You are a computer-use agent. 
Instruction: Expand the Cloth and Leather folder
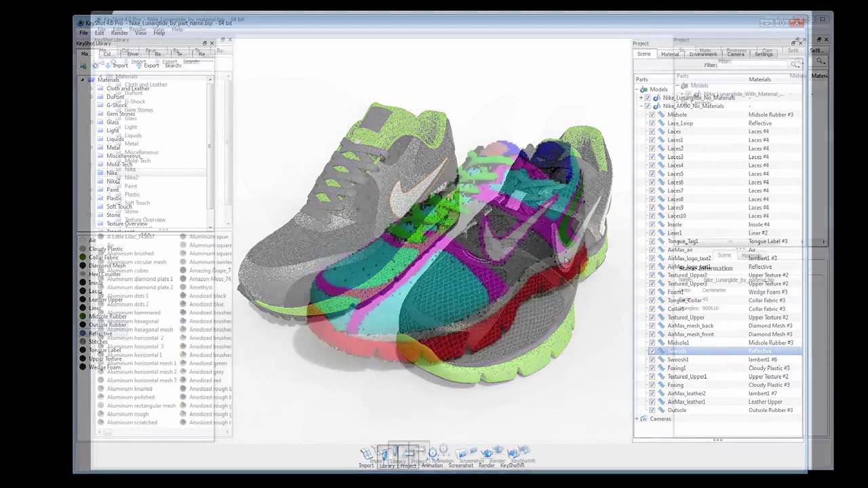pyautogui.click(x=92, y=88)
